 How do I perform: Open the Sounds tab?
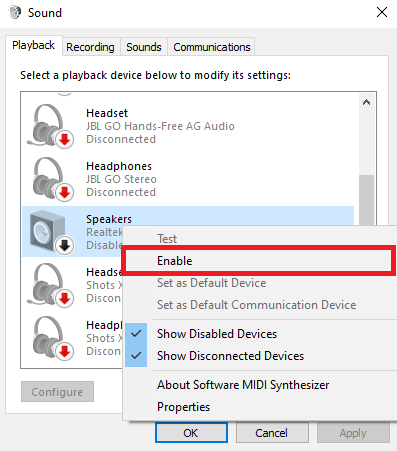[x=144, y=47]
